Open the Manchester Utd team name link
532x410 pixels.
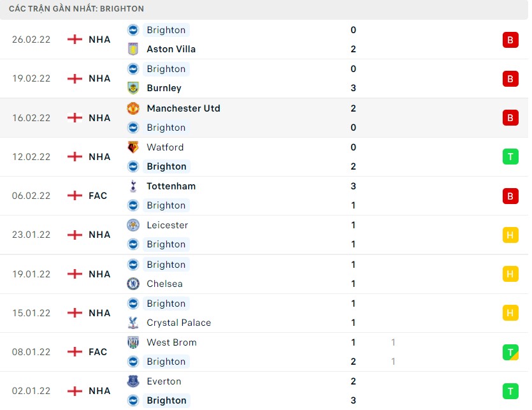click(183, 108)
